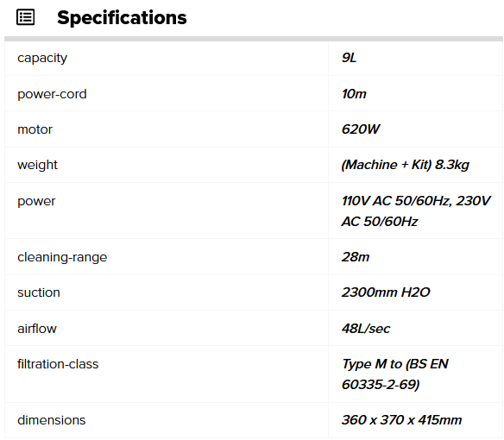Select the filtration-class label
The width and height of the screenshot is (504, 440).
pos(58,364)
